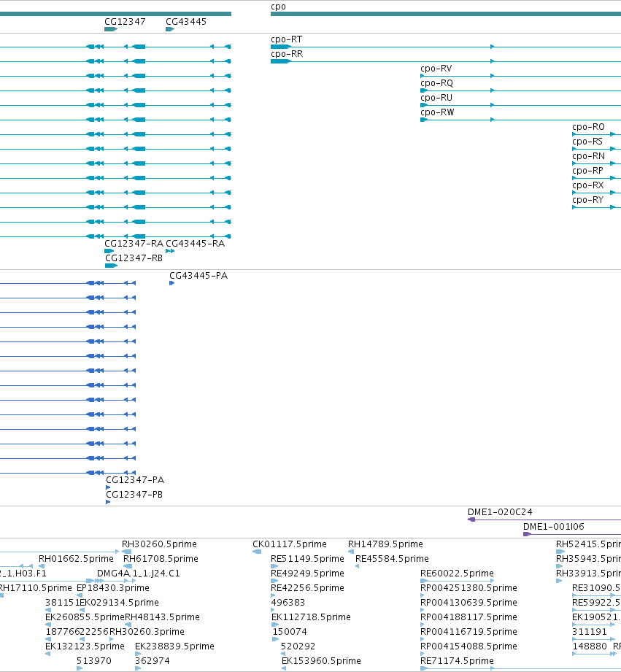Select the cpo-RT transcript label
This screenshot has height=672, width=621.
click(286, 39)
